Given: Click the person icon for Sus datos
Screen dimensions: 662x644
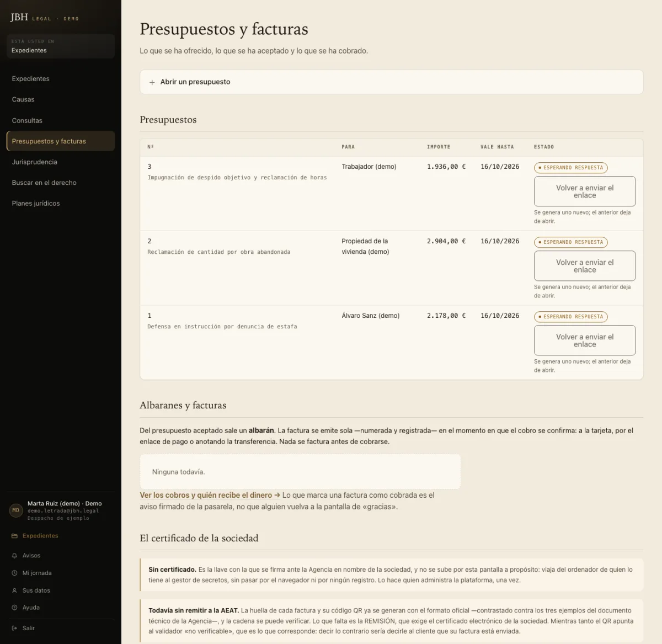Looking at the screenshot, I should 14,590.
